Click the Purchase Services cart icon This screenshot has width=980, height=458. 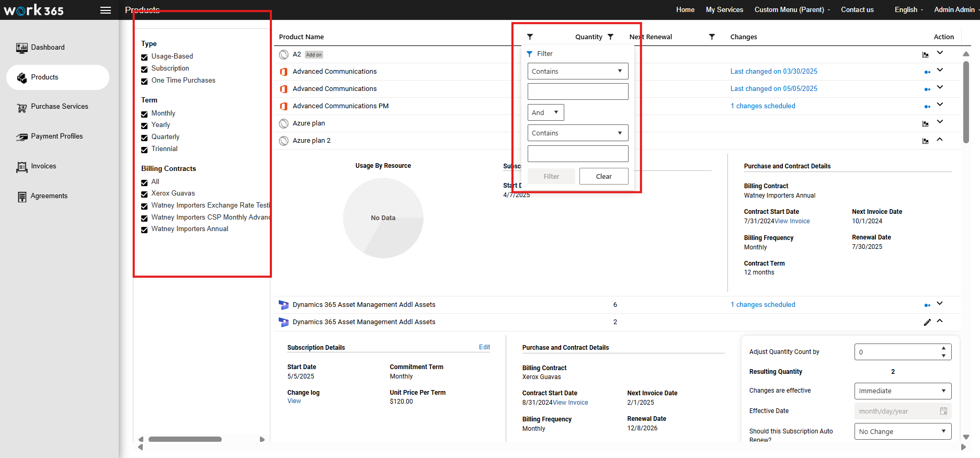[21, 108]
